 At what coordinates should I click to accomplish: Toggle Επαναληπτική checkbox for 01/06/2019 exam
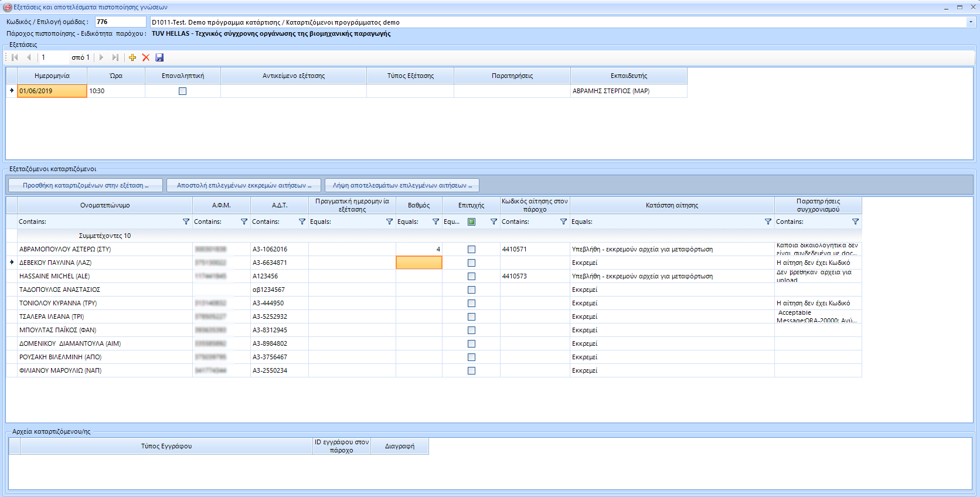[x=182, y=91]
